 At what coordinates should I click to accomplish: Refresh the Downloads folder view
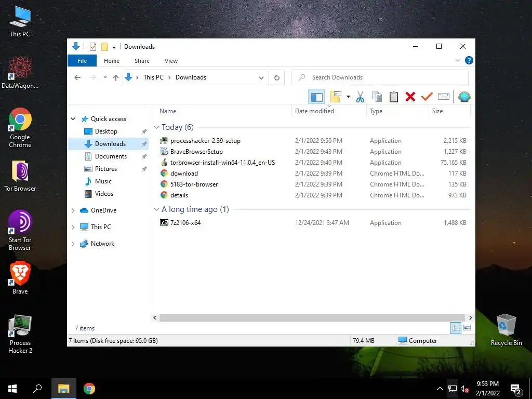(277, 78)
